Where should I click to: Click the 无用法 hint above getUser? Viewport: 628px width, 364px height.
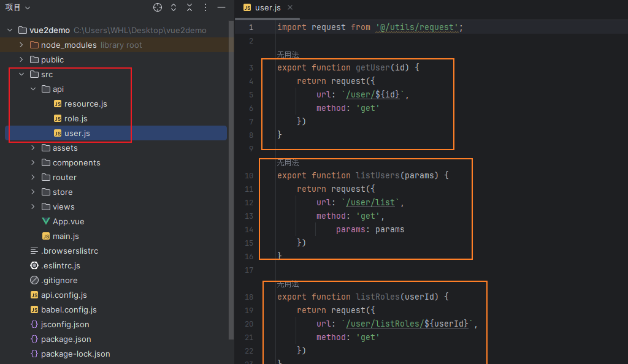288,55
